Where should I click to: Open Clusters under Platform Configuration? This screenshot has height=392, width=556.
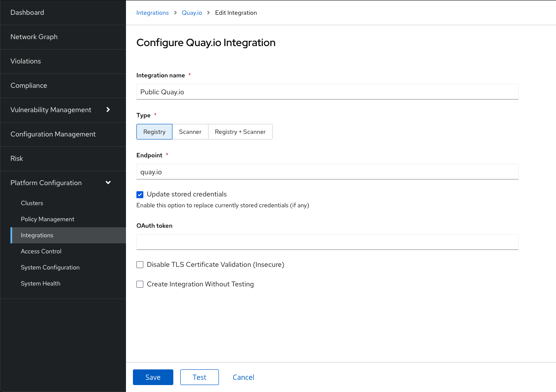[x=32, y=203]
